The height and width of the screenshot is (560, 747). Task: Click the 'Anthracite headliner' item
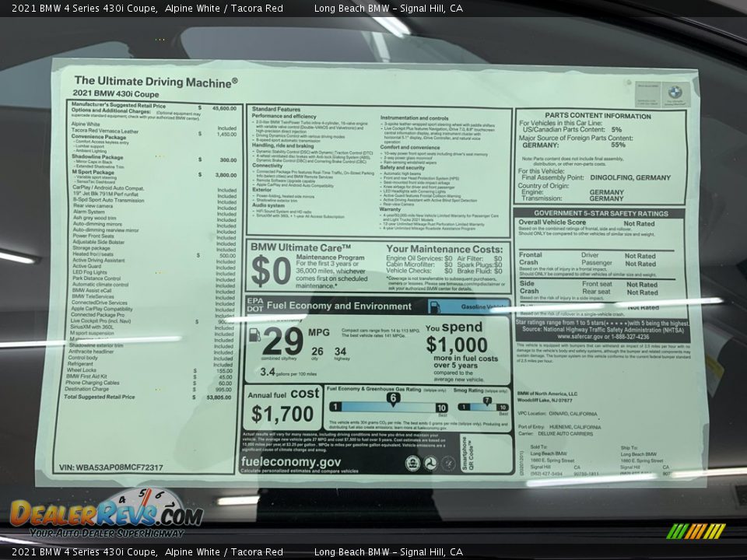point(91,352)
